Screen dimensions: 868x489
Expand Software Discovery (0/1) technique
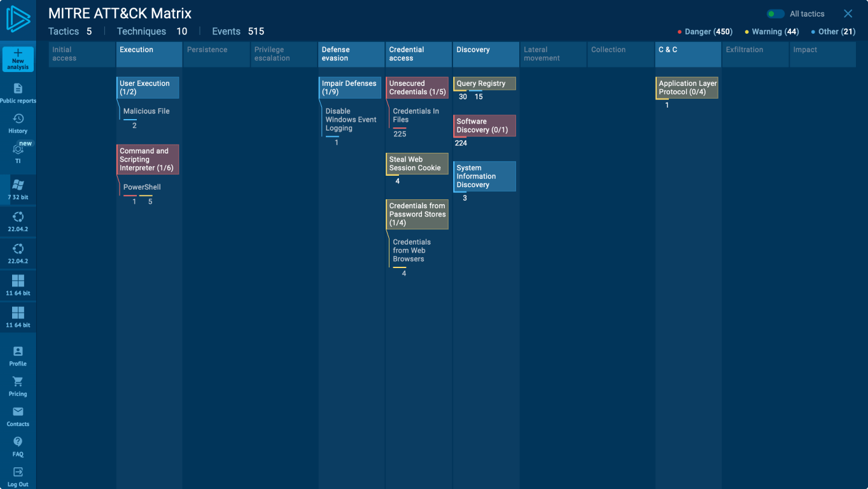(x=485, y=125)
